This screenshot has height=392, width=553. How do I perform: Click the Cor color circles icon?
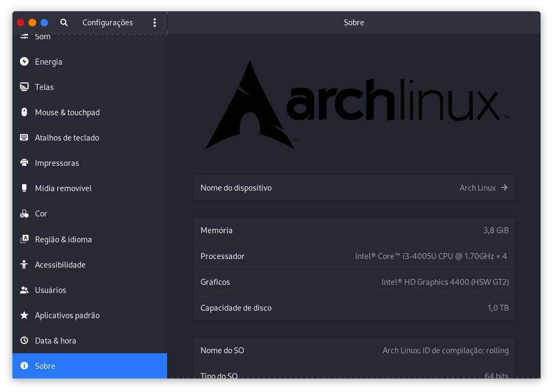24,213
